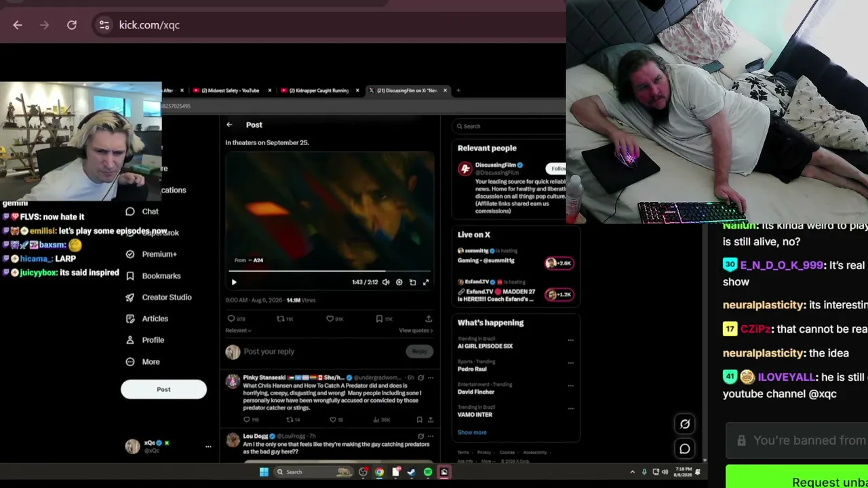
Task: Toggle picture-in-picture on the video
Action: (x=412, y=282)
